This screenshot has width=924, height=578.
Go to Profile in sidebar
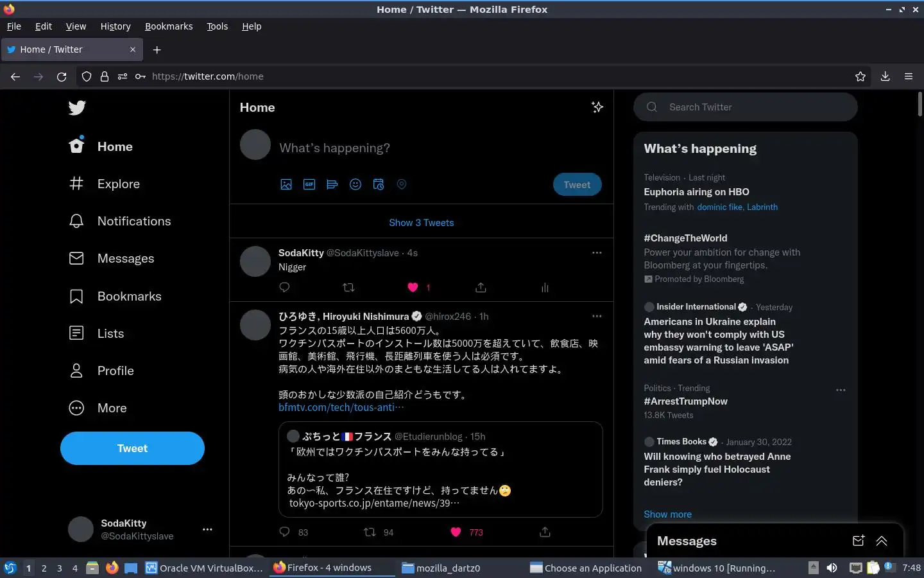[101, 371]
